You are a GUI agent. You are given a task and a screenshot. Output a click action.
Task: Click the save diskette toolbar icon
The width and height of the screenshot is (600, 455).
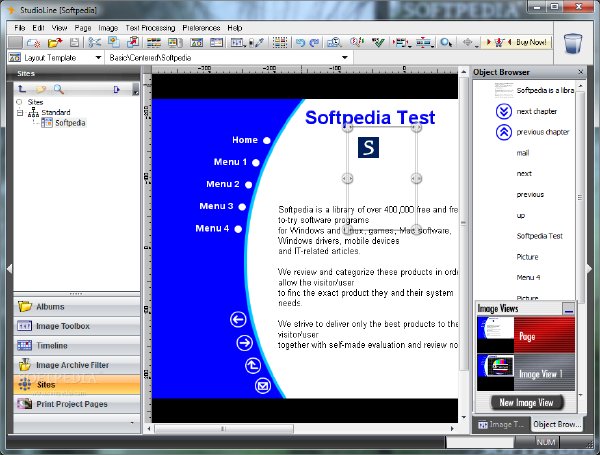(74, 42)
